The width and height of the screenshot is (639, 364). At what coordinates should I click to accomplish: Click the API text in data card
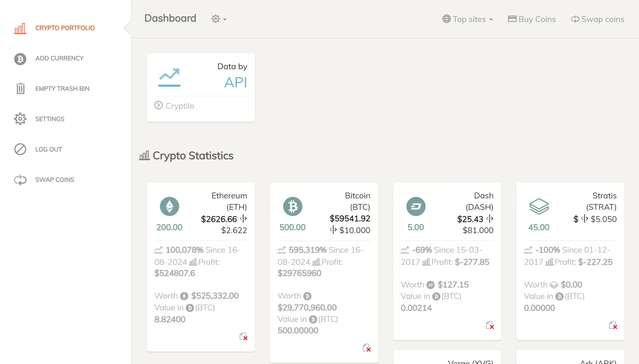click(x=236, y=82)
